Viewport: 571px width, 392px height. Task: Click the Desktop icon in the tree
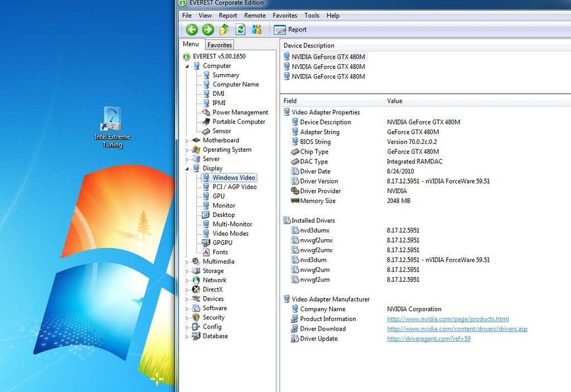coord(206,215)
